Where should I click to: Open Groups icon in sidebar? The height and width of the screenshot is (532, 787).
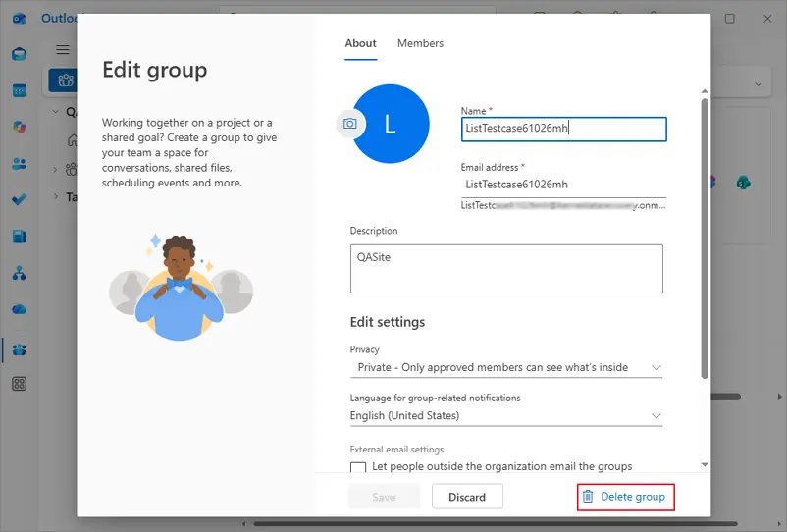19,349
